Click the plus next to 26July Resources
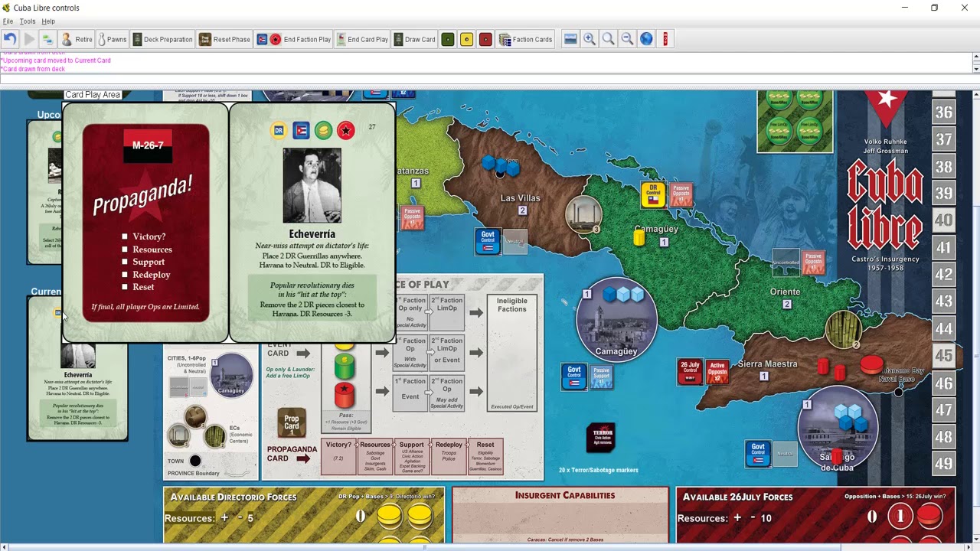Image resolution: width=980 pixels, height=551 pixels. [738, 518]
